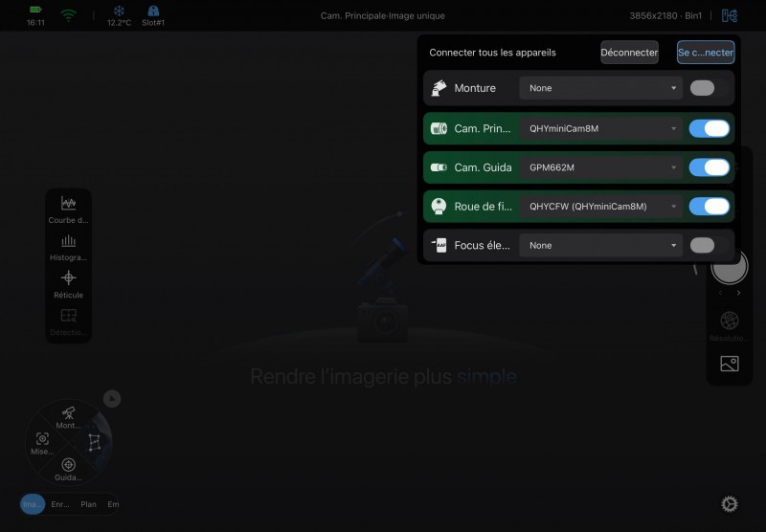The height and width of the screenshot is (532, 766).
Task: Click the Cam. Principale Image unique title
Action: click(x=382, y=15)
